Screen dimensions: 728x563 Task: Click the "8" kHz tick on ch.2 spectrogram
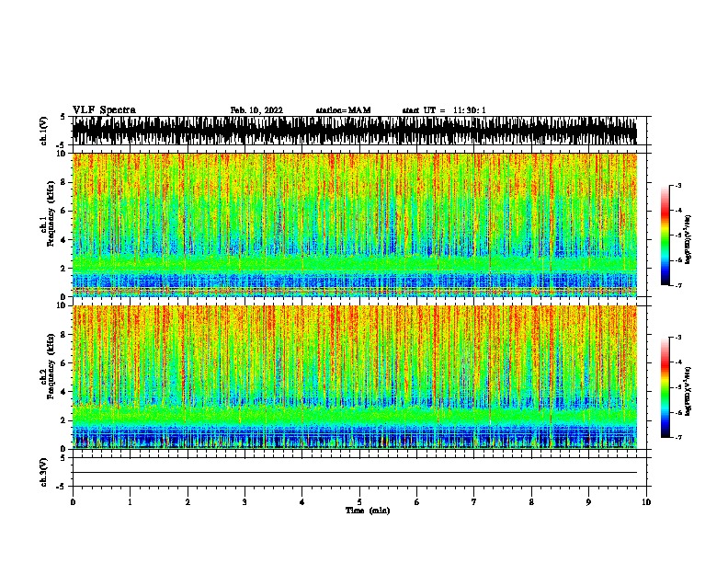(x=64, y=335)
